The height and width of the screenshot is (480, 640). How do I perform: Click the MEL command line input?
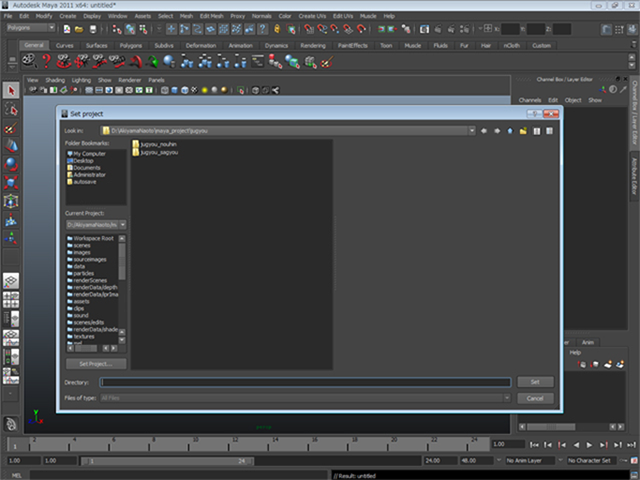pos(178,475)
